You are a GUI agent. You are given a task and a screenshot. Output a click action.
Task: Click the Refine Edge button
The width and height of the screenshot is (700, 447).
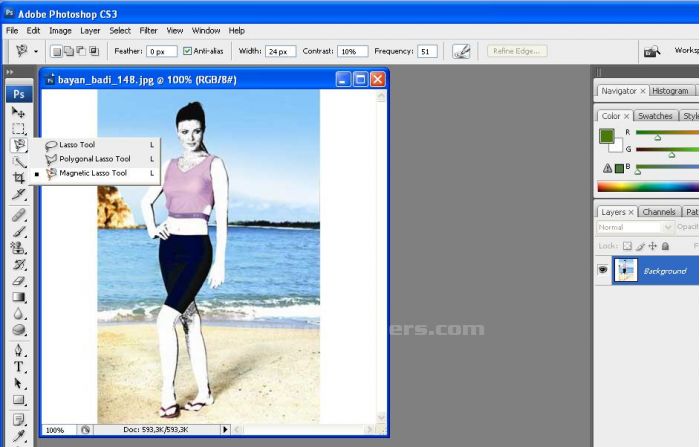(517, 51)
